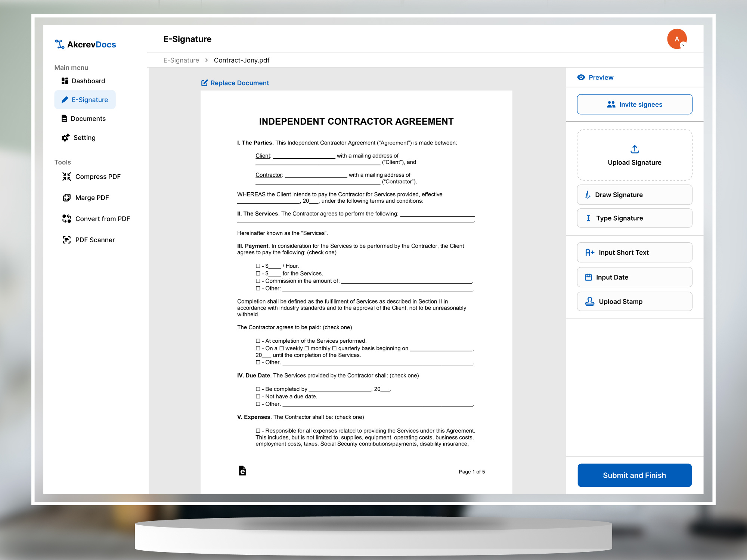Click the E-Signature breadcrumb link
747x560 pixels.
[x=181, y=60]
